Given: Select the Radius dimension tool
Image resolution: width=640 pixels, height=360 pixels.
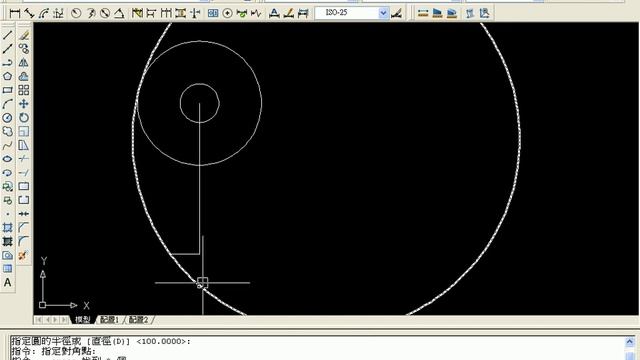Looking at the screenshot, I should tap(76, 13).
